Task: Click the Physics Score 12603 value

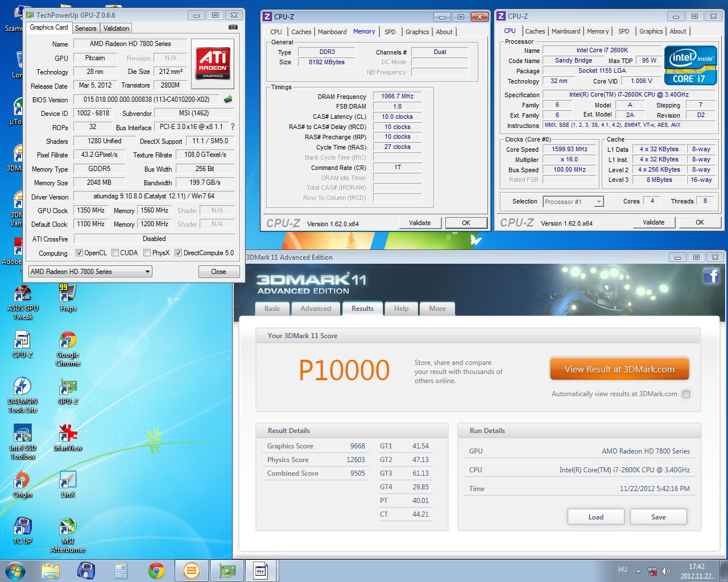Action: coord(356,460)
